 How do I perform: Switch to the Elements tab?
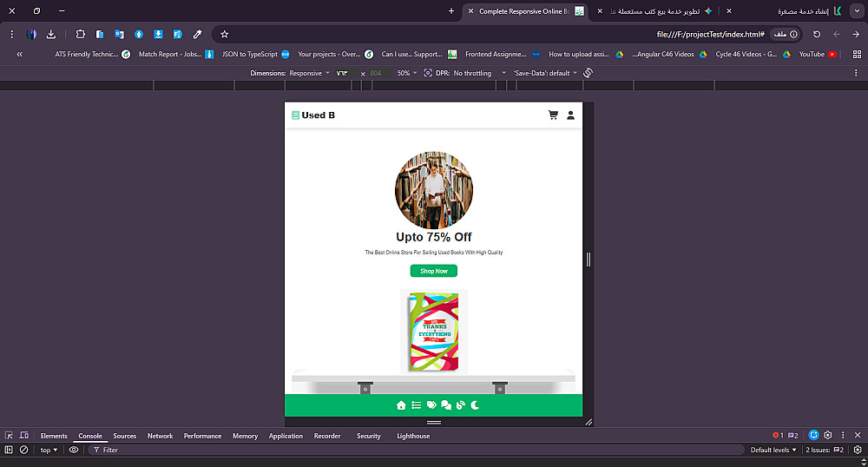(x=54, y=436)
